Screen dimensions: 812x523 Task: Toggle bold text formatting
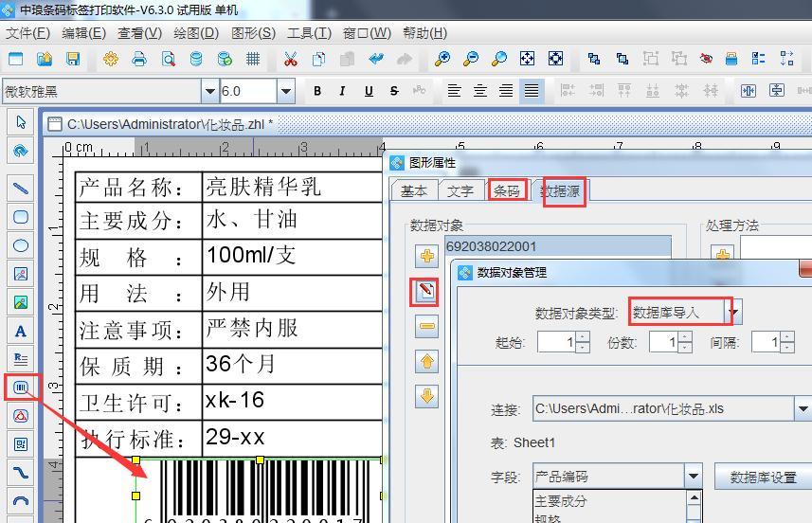pos(317,91)
